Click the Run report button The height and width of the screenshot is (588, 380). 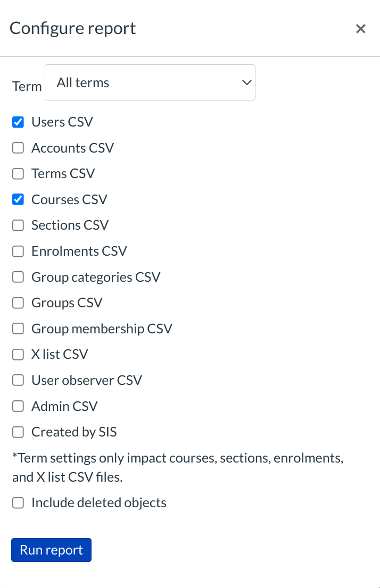click(x=51, y=550)
